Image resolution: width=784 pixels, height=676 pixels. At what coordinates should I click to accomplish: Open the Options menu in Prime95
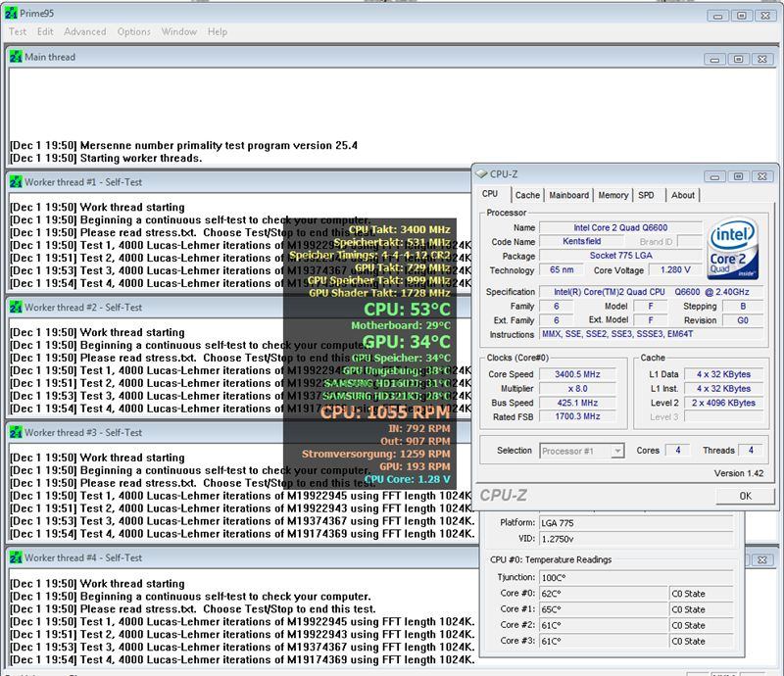pos(134,31)
